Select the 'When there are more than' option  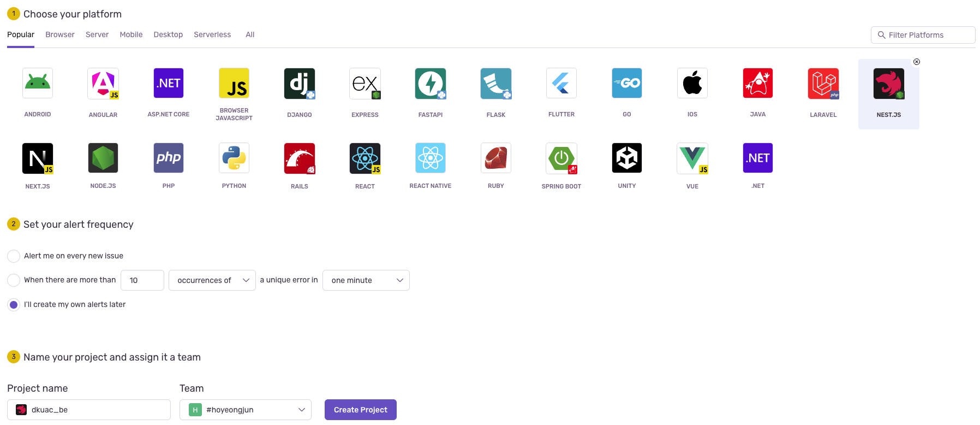tap(14, 280)
